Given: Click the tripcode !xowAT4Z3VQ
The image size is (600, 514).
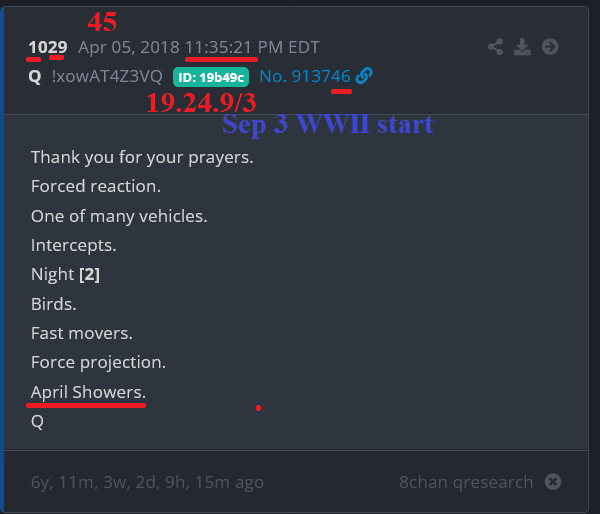Looking at the screenshot, I should click(x=107, y=77).
